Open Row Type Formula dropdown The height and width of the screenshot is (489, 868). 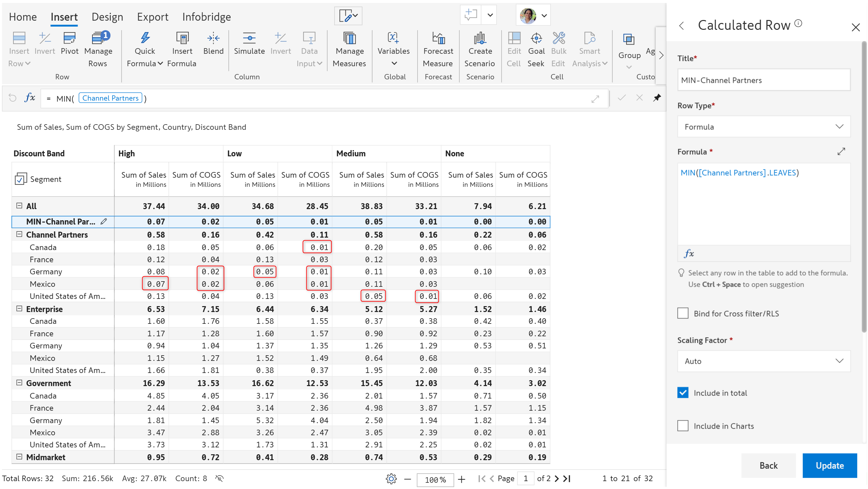coord(763,127)
